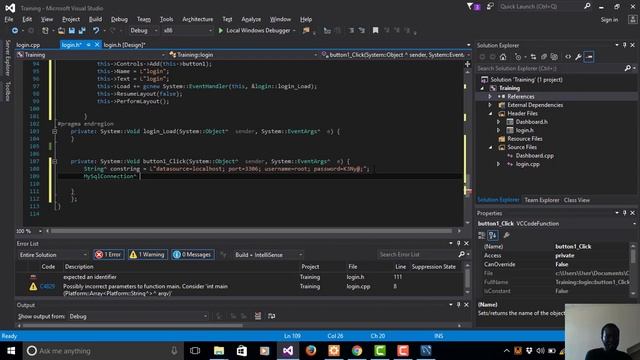Toggle the 1 Warning filter
Viewport: 640px width, 360px height.
147,255
